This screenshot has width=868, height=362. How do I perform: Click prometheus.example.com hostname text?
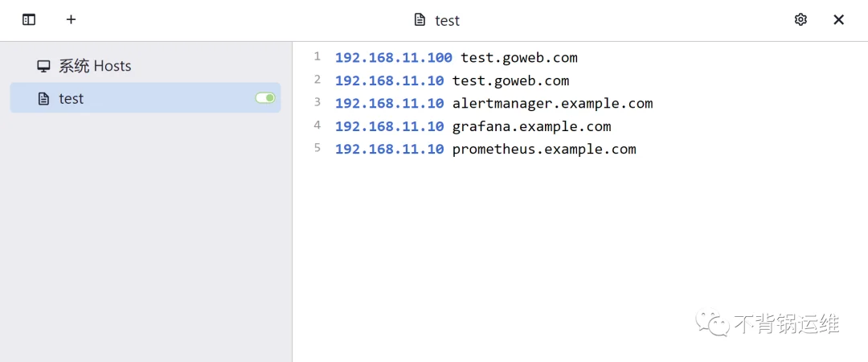(x=544, y=150)
